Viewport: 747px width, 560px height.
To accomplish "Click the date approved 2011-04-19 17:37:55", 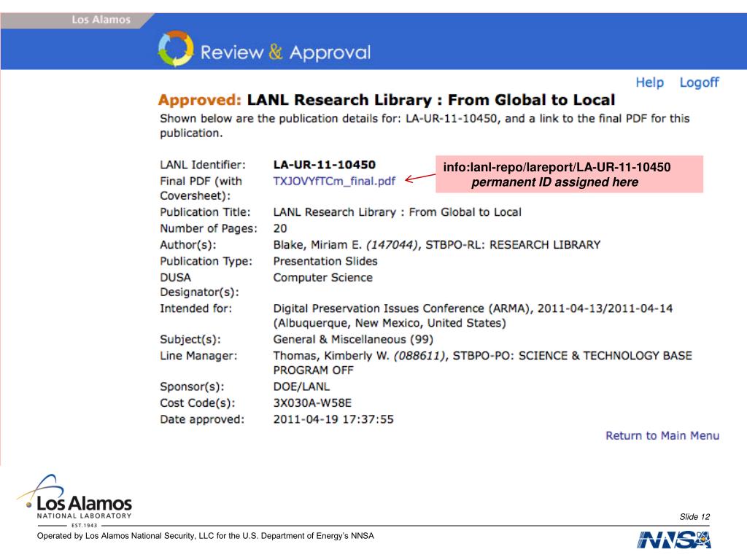I will pos(333,419).
